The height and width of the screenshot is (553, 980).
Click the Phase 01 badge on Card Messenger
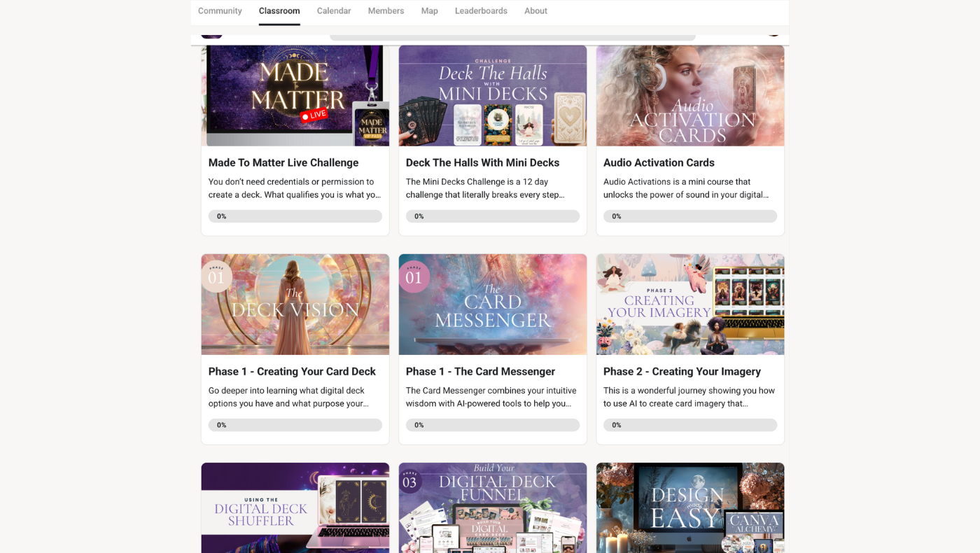point(414,276)
